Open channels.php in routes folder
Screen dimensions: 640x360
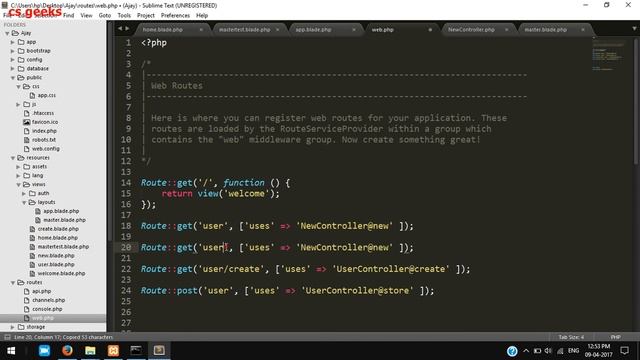click(48, 300)
